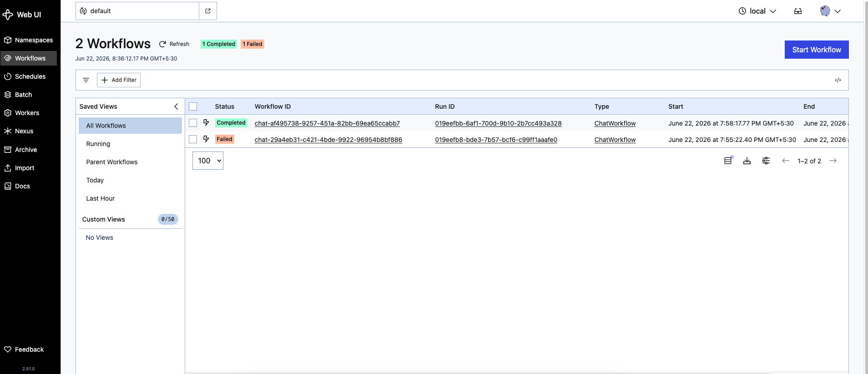Go to previous page arrow
868x374 pixels.
click(786, 161)
